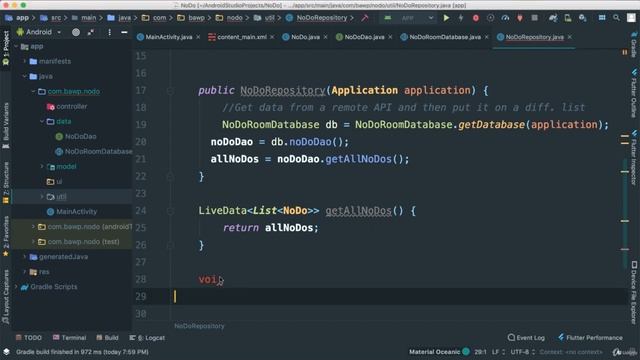Open the SDK Manager icon in the toolbar
The height and width of the screenshot is (360, 640).
click(582, 18)
